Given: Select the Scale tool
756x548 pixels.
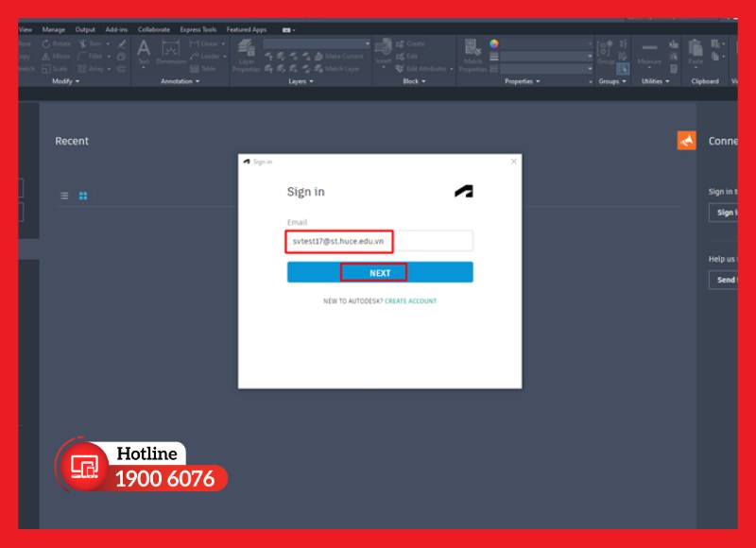Looking at the screenshot, I should coord(55,69).
